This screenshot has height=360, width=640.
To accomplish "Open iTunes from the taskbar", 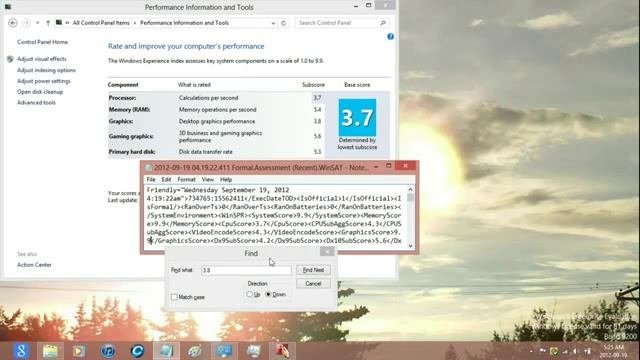I will pyautogui.click(x=108, y=351).
